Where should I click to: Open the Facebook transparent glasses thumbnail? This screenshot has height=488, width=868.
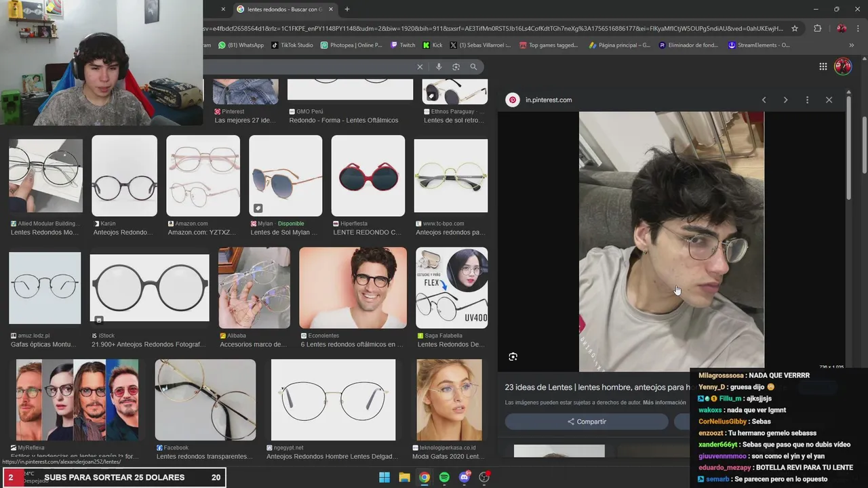pyautogui.click(x=205, y=400)
